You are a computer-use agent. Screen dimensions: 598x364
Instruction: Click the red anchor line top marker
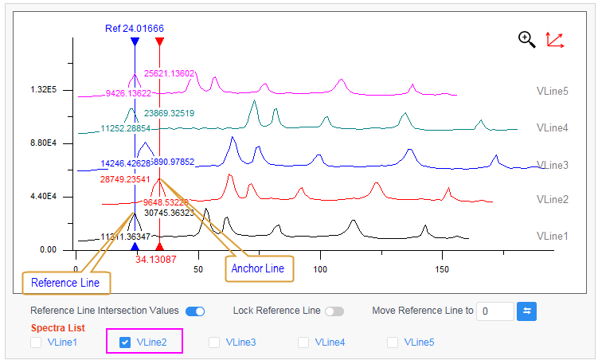160,41
